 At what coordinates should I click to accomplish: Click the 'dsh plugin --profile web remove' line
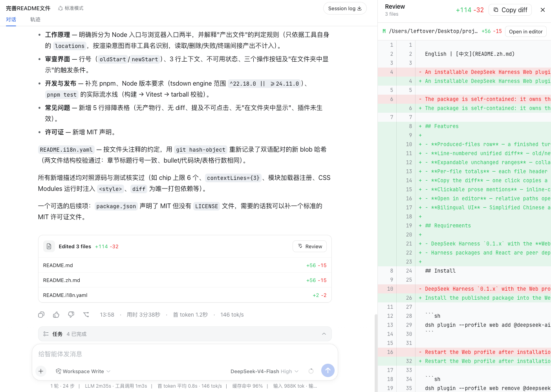(x=464, y=388)
